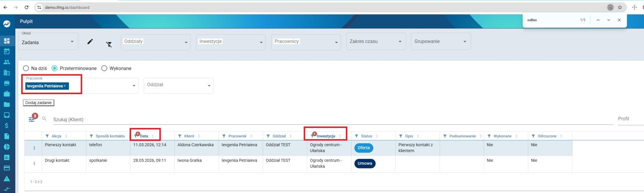
Task: Bookmark page with the star icon
Action: coord(620,7)
